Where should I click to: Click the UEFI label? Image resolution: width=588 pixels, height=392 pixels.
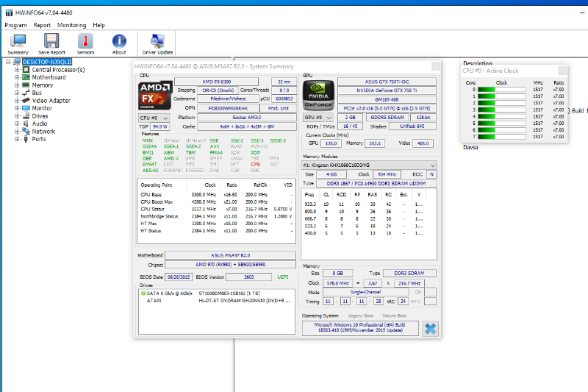coord(283,277)
